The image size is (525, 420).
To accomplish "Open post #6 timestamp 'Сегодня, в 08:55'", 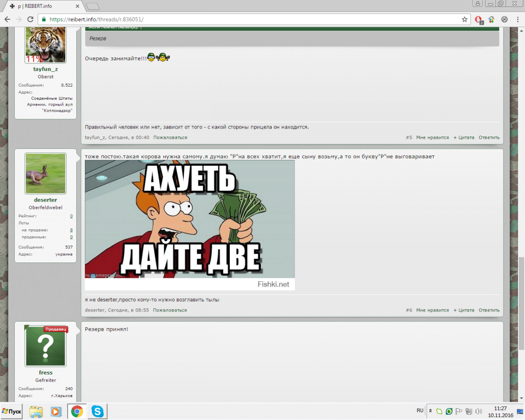I will 128,310.
